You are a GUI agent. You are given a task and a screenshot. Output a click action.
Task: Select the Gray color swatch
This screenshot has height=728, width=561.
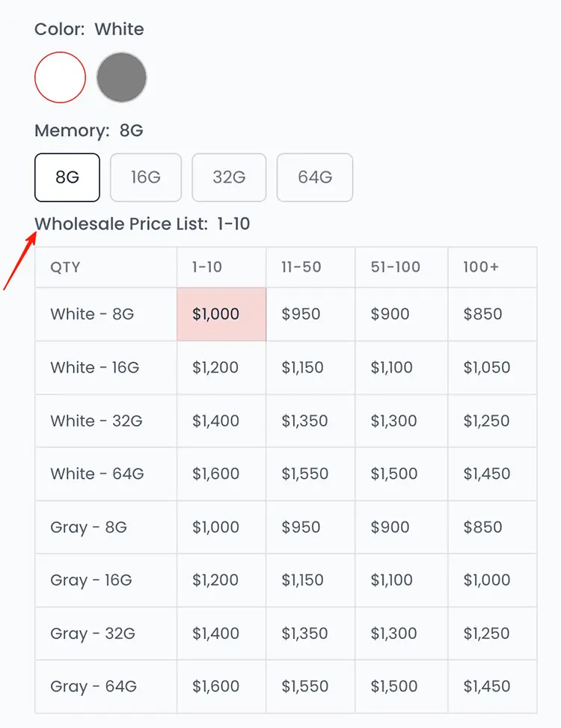click(x=122, y=77)
